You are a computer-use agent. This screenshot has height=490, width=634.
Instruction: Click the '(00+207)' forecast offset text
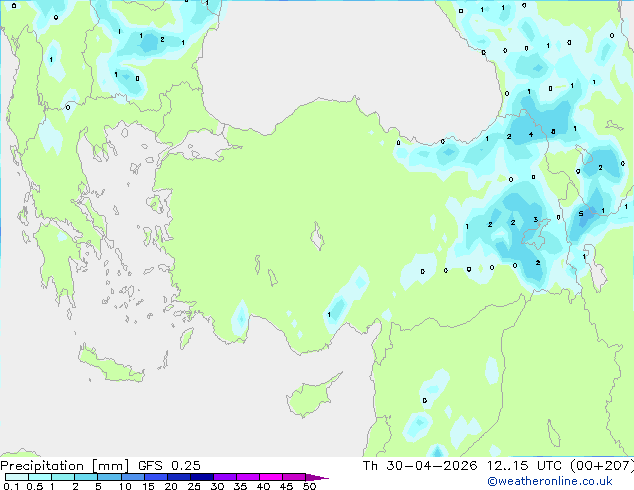click(602, 466)
